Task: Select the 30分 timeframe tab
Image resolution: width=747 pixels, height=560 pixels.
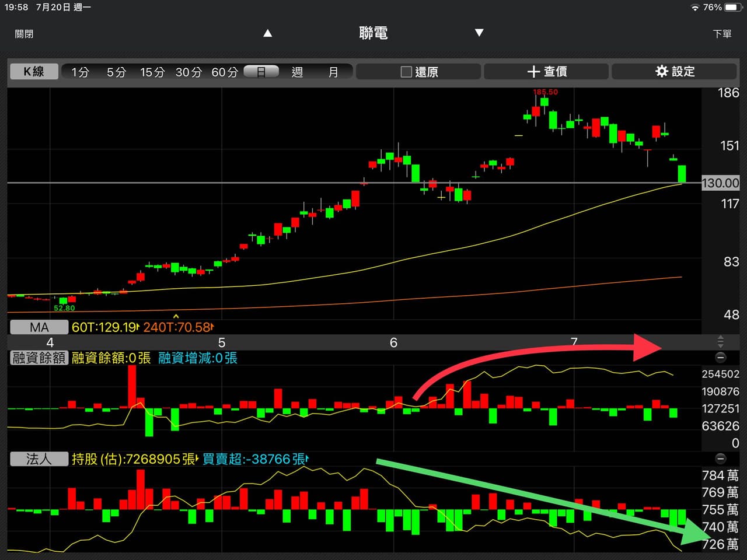Action: click(x=189, y=72)
